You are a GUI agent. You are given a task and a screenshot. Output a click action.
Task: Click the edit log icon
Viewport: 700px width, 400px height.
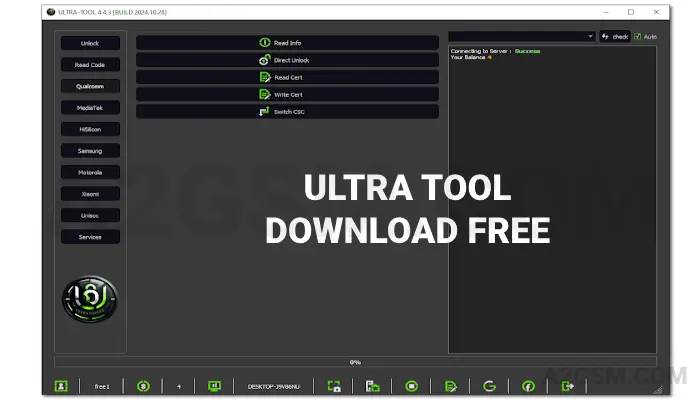pos(451,386)
